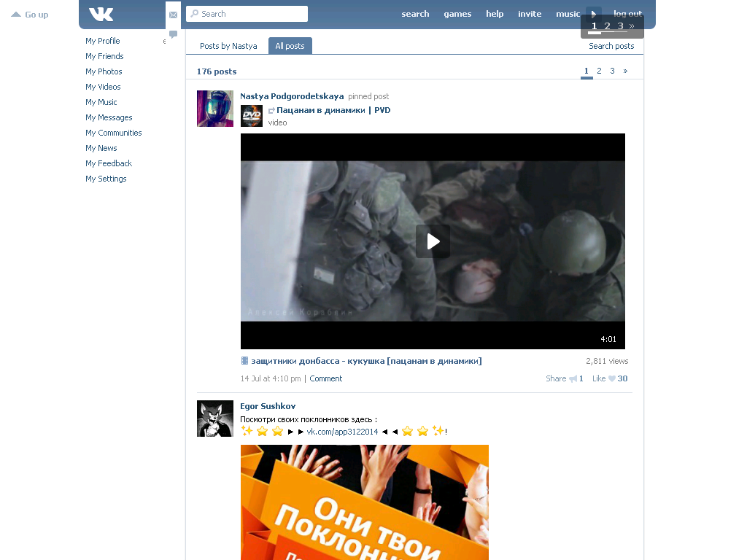Comment on the pinned video post
The width and height of the screenshot is (747, 560).
(x=326, y=378)
